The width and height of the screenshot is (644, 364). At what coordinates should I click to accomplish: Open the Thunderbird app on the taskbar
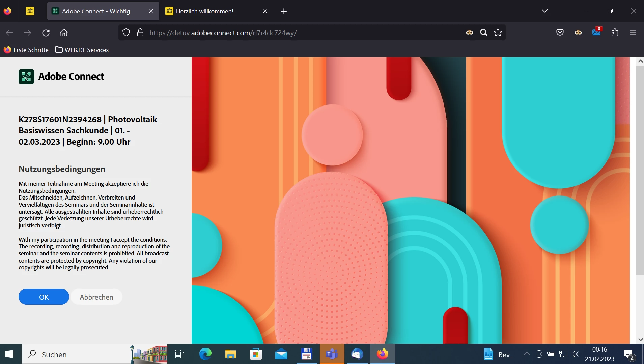tap(357, 354)
